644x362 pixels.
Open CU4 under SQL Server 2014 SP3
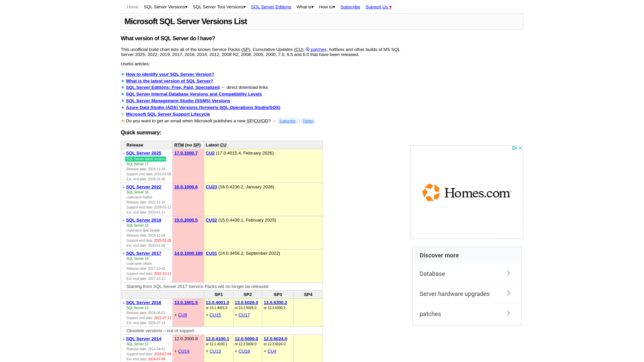(272, 351)
